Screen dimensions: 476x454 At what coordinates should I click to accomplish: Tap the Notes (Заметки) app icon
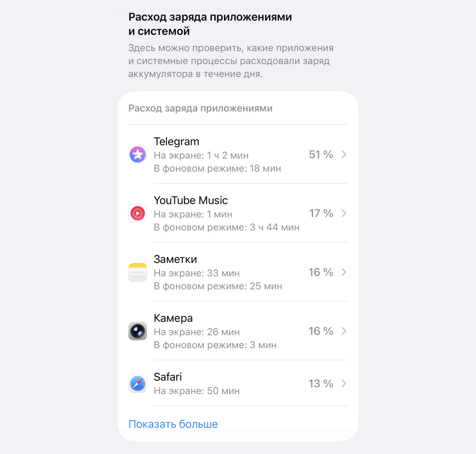point(138,272)
